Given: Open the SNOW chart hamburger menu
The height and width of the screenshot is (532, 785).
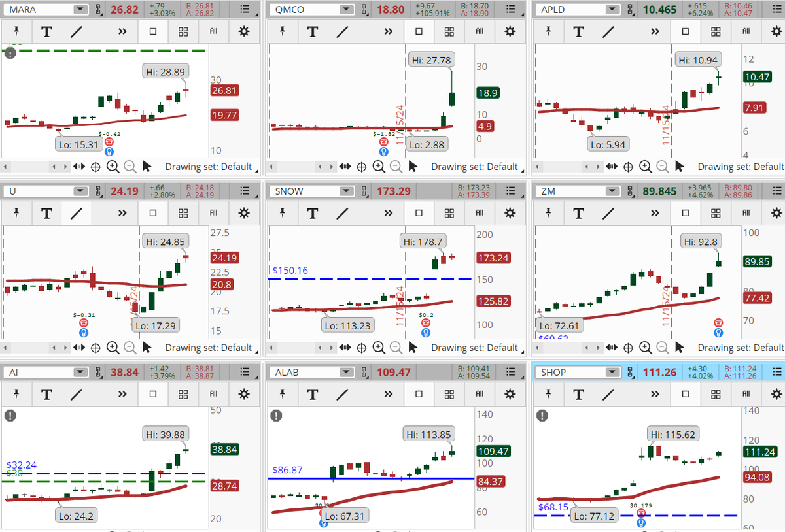Looking at the screenshot, I should click(x=510, y=191).
